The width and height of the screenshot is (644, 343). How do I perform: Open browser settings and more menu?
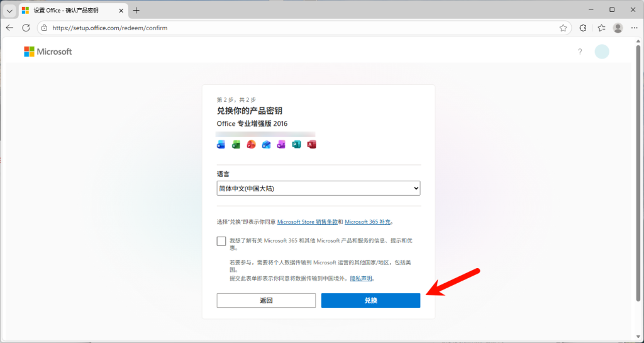634,28
